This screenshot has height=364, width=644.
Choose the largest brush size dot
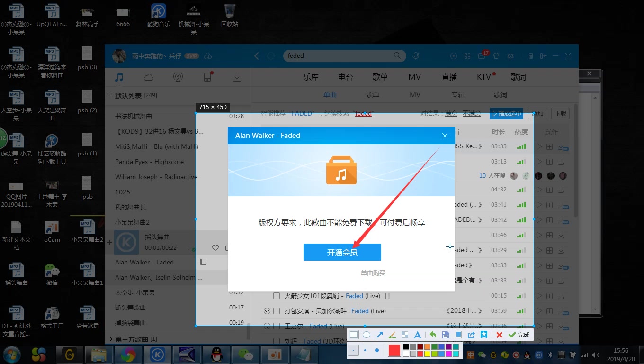coord(377,351)
